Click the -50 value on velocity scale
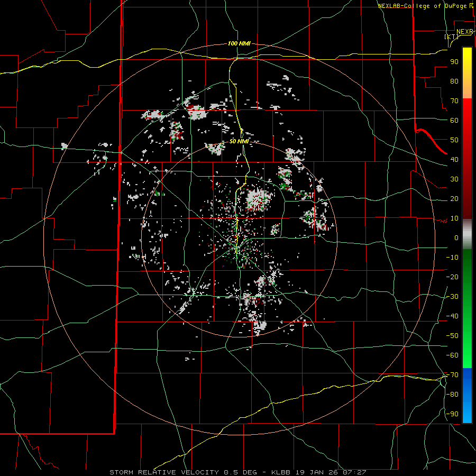The image size is (476, 476). tap(452, 336)
